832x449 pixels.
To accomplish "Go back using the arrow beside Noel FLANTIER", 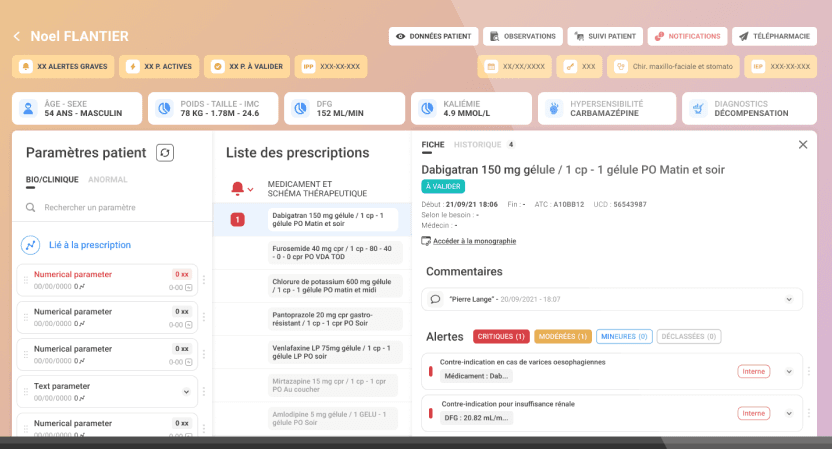I will (17, 36).
